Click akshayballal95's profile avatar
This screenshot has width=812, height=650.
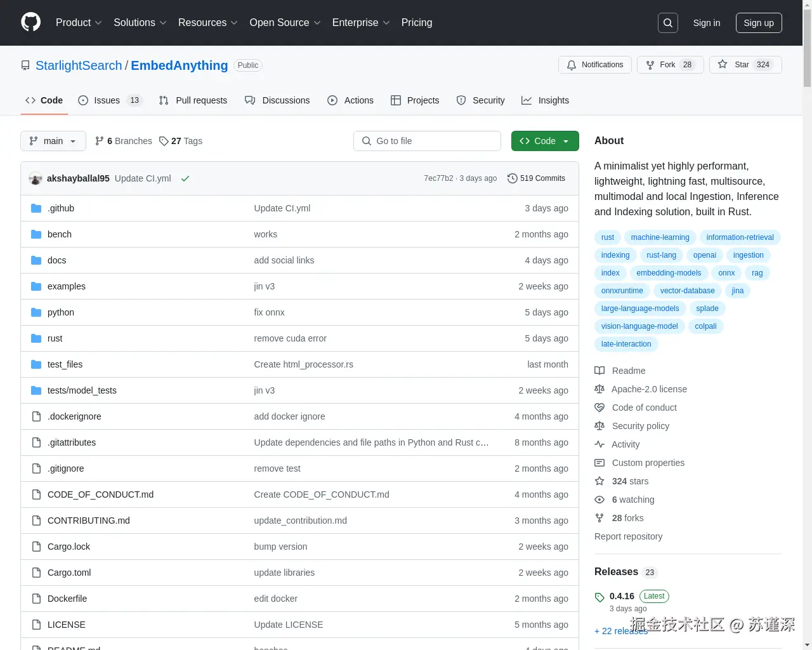[x=36, y=178]
